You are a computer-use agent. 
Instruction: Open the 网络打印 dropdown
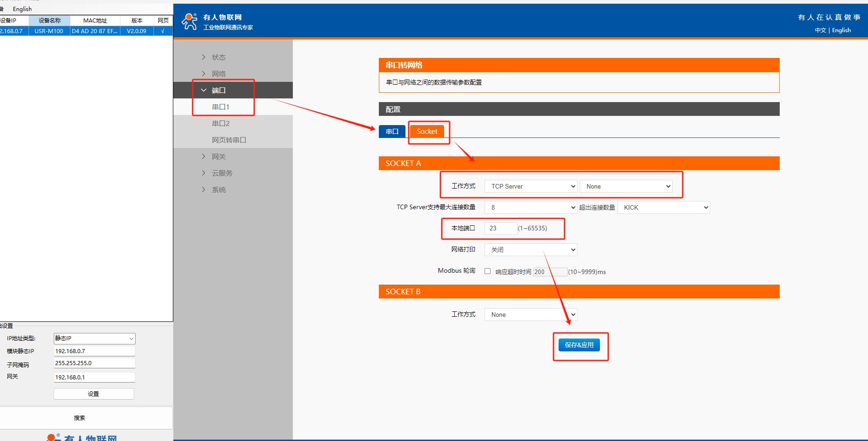(531, 250)
